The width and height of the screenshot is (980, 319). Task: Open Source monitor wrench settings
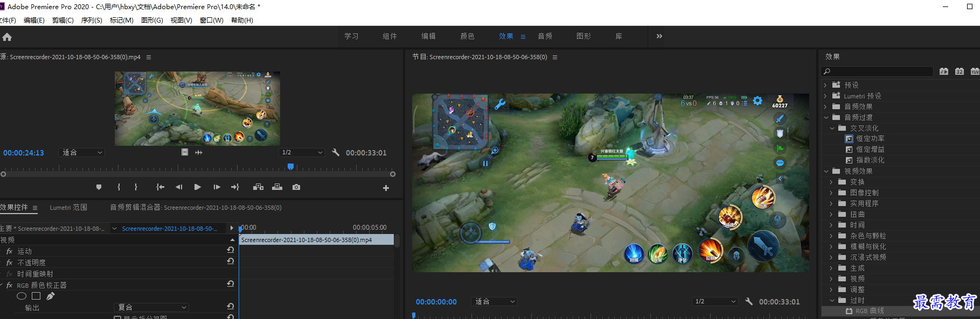click(336, 152)
